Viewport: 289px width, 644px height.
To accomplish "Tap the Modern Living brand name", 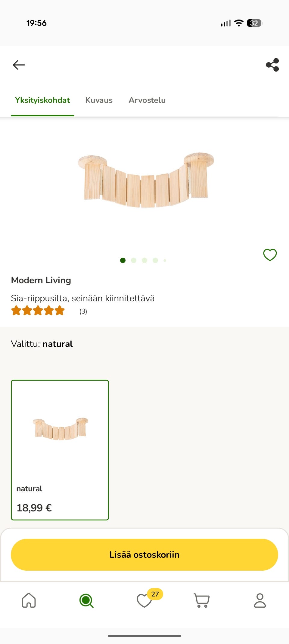I will pos(41,280).
